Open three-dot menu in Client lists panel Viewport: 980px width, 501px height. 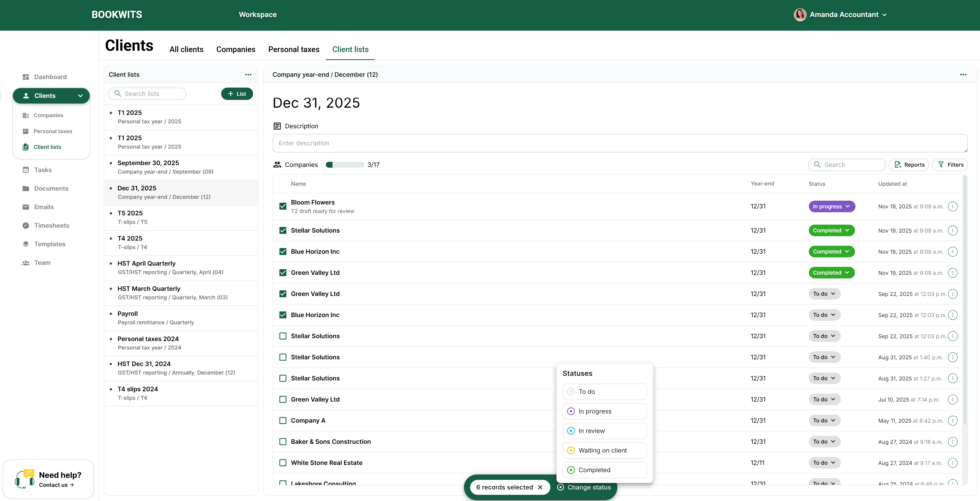[x=248, y=74]
